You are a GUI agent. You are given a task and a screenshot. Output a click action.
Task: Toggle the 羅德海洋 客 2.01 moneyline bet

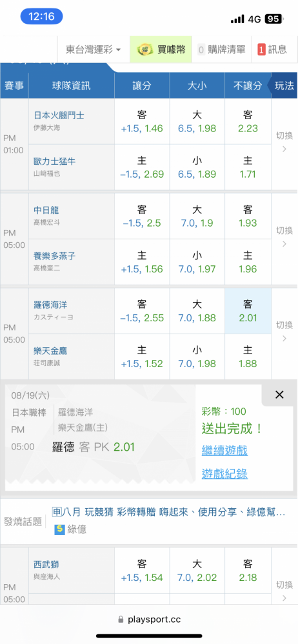248,311
